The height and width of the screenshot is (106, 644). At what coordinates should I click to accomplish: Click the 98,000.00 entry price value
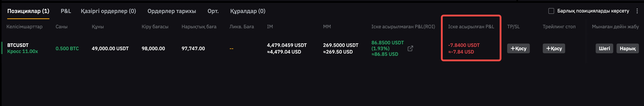(x=153, y=48)
